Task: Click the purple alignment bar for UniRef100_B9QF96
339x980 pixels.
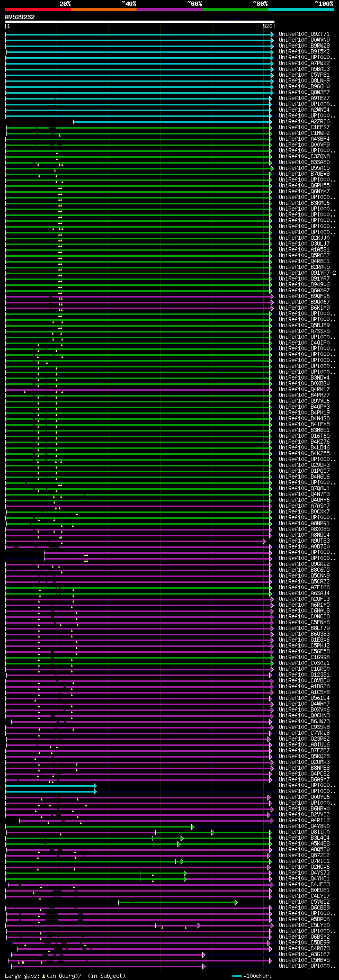Action: coord(139,296)
